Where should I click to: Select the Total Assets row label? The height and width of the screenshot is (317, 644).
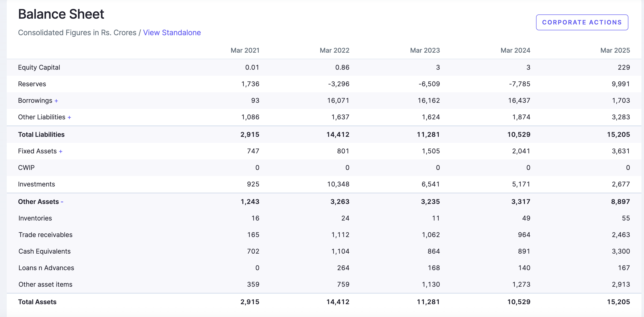point(37,302)
